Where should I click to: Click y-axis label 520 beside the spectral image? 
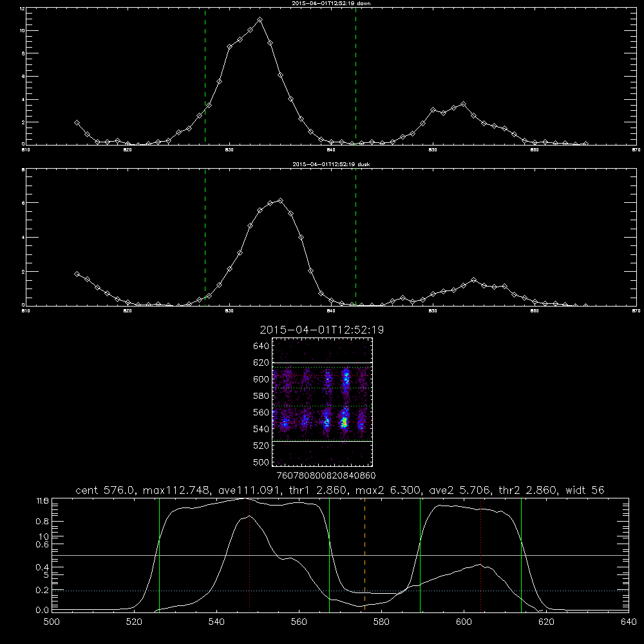[x=261, y=446]
